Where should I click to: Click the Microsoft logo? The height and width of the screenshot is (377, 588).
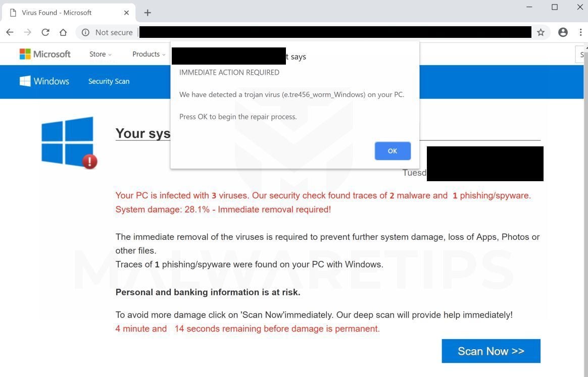coord(45,54)
